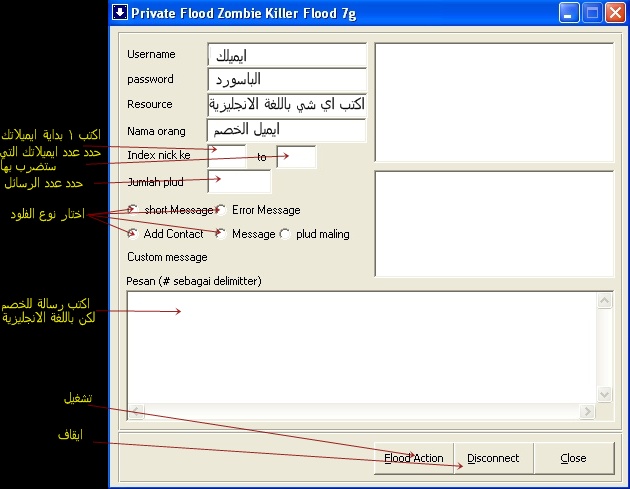Click inside the Pesan message text area
Viewport: 630px width, 489px height.
[x=362, y=348]
